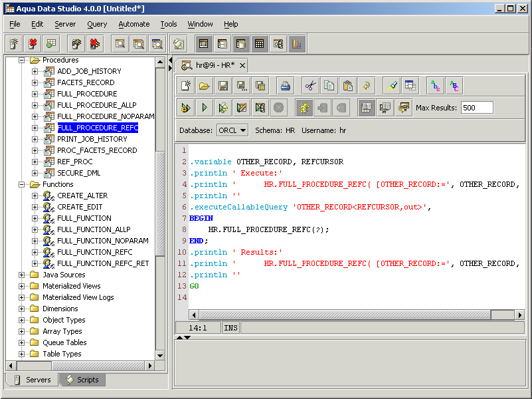
Task: Open the Database ORCL dropdown
Action: click(x=232, y=130)
